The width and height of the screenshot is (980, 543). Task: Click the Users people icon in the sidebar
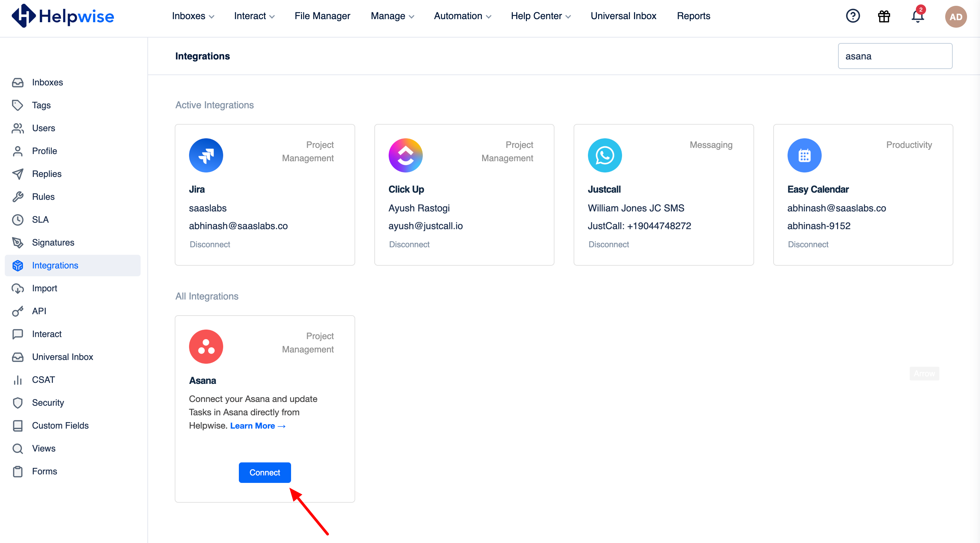coord(17,128)
